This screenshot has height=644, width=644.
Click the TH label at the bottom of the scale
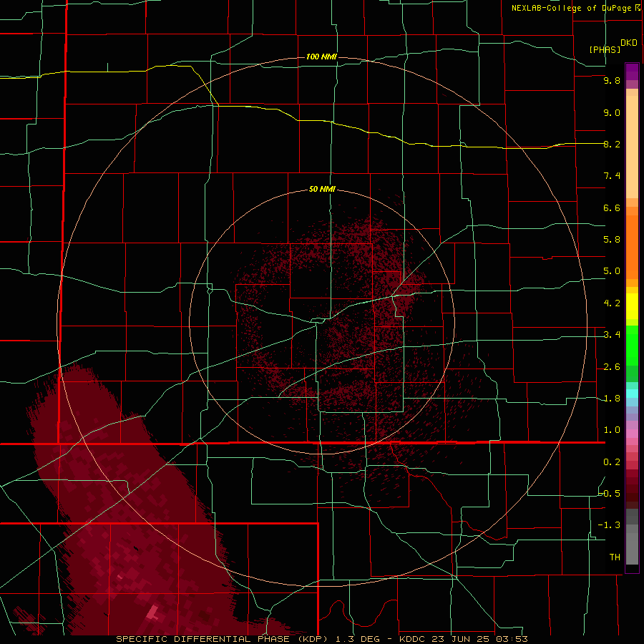tap(615, 557)
